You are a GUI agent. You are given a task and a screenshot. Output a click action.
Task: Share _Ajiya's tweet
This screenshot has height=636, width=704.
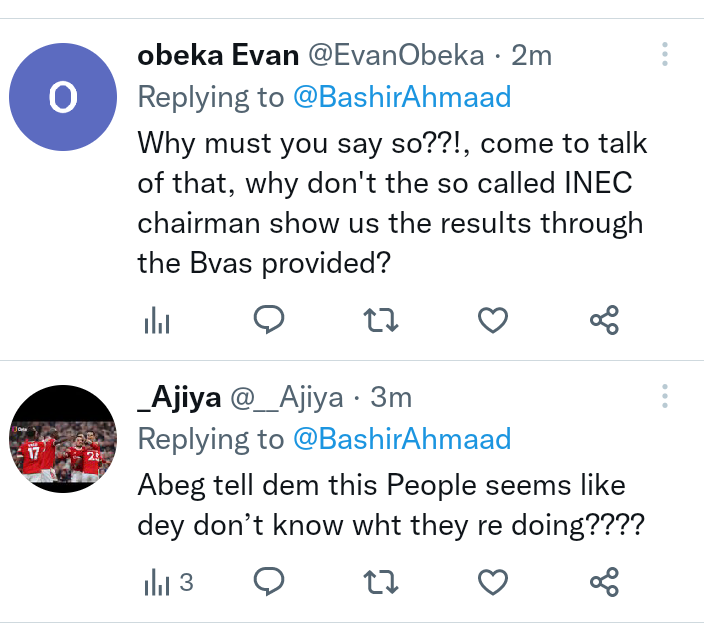(x=604, y=581)
